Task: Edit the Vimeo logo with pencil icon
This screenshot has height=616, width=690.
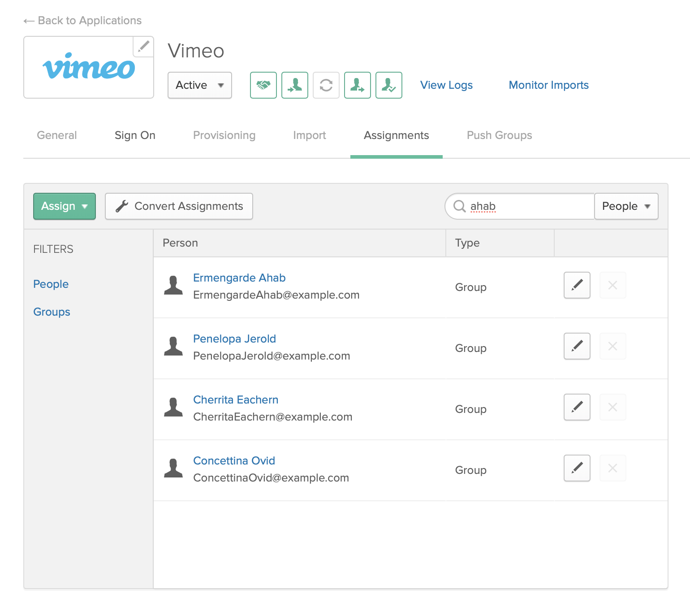Action: (x=143, y=47)
